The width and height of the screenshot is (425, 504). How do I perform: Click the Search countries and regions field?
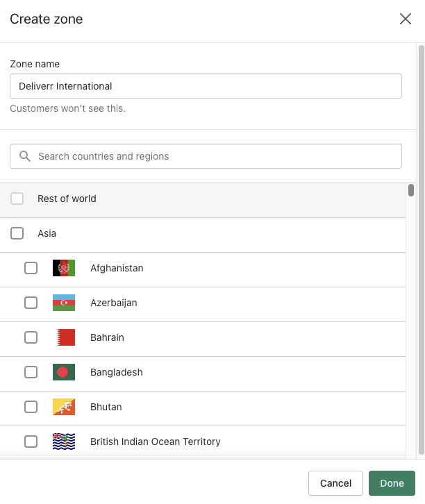click(215, 156)
